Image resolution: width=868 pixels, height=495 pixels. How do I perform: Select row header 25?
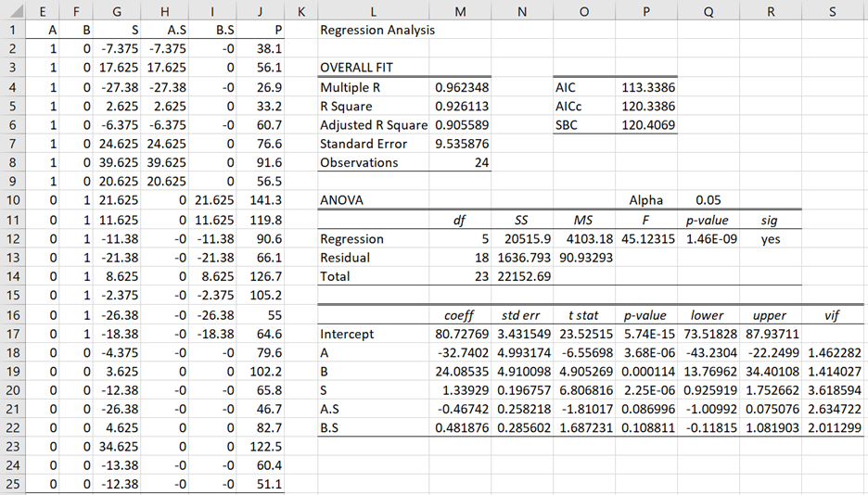12,485
